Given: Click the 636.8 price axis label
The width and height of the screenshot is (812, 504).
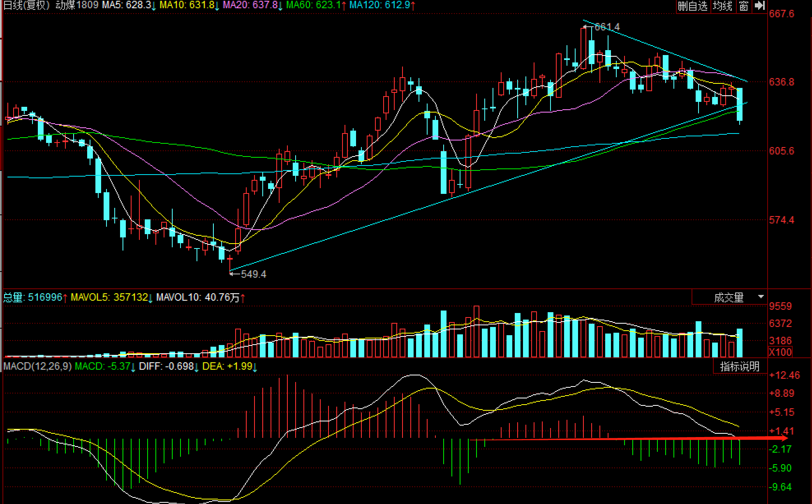Looking at the screenshot, I should pyautogui.click(x=782, y=82).
